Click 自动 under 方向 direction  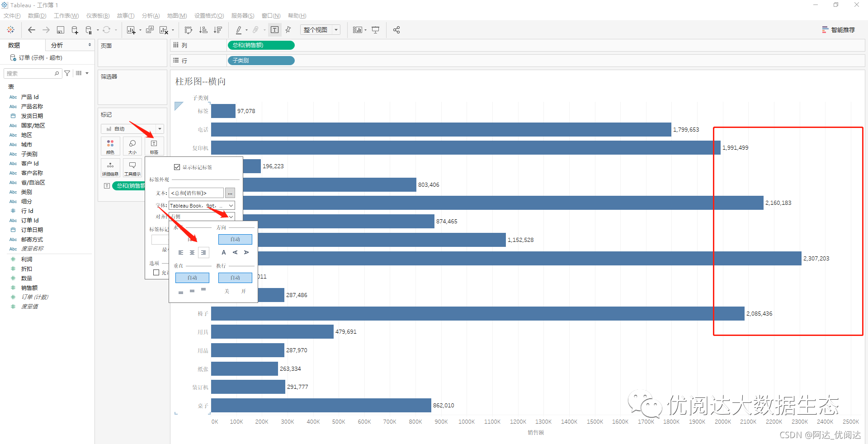(x=235, y=239)
